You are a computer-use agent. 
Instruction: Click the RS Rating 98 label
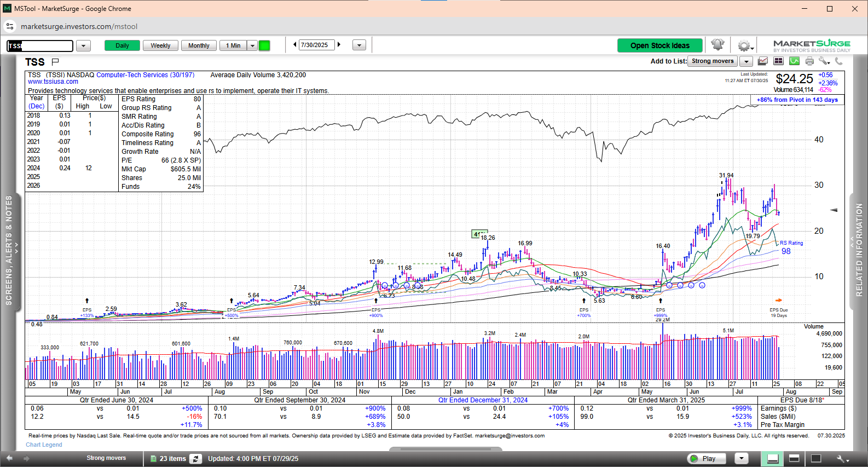coord(791,247)
